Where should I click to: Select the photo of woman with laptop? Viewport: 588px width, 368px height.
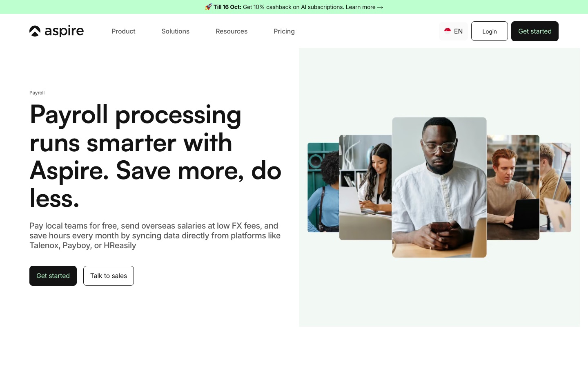(365, 187)
